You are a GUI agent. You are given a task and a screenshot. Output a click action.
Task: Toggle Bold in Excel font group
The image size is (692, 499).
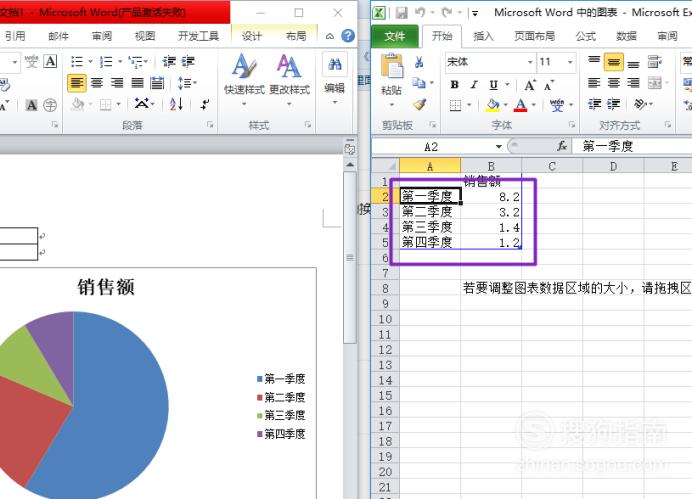(x=455, y=84)
